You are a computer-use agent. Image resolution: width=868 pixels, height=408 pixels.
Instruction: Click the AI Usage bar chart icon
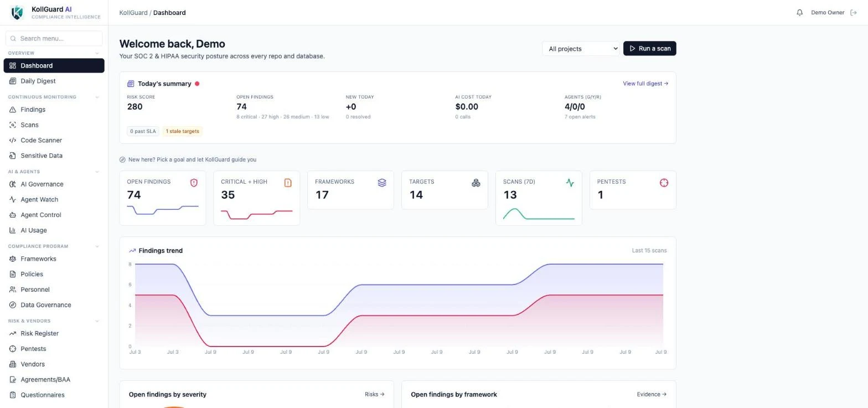coord(13,231)
